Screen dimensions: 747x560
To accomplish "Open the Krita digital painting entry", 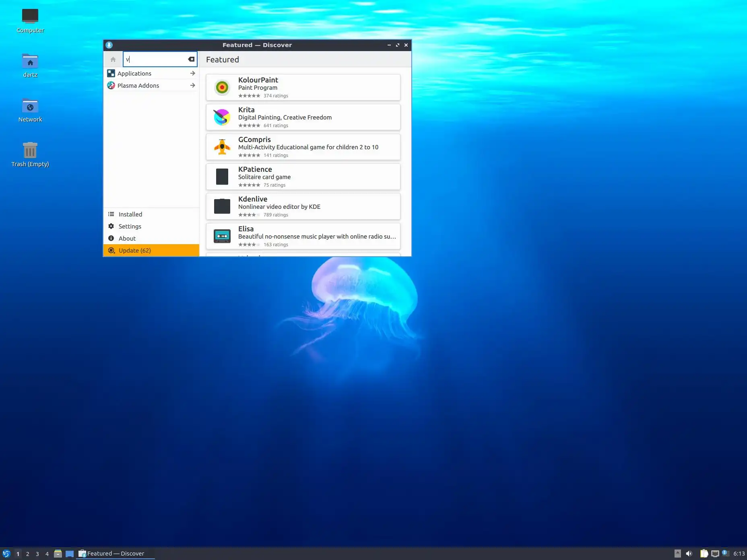I will [303, 117].
